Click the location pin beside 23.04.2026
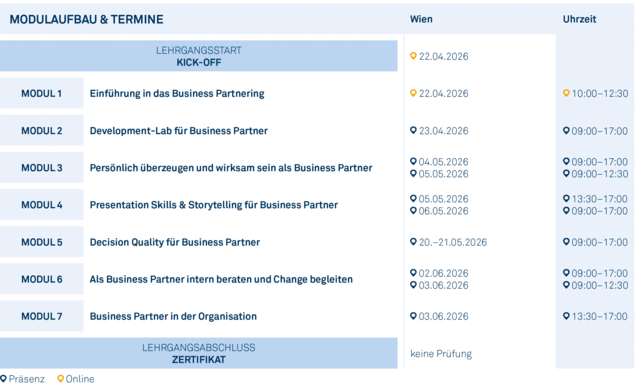The height and width of the screenshot is (387, 640). (x=413, y=130)
